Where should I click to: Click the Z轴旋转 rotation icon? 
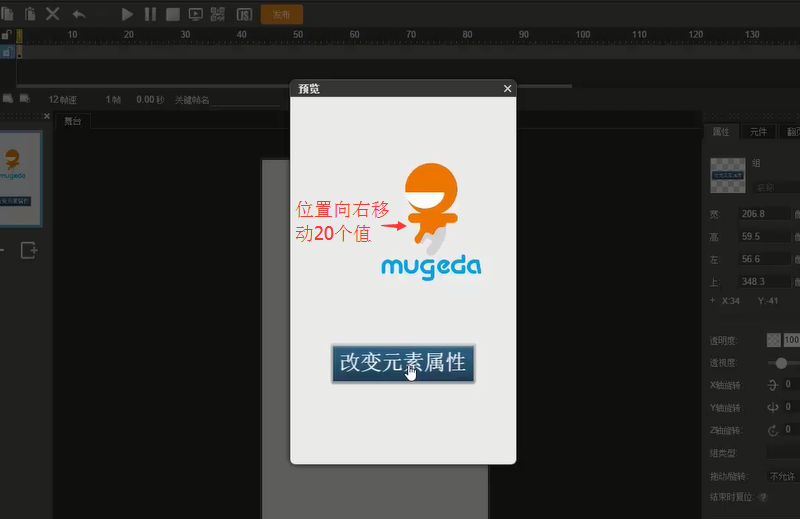[x=772, y=430]
